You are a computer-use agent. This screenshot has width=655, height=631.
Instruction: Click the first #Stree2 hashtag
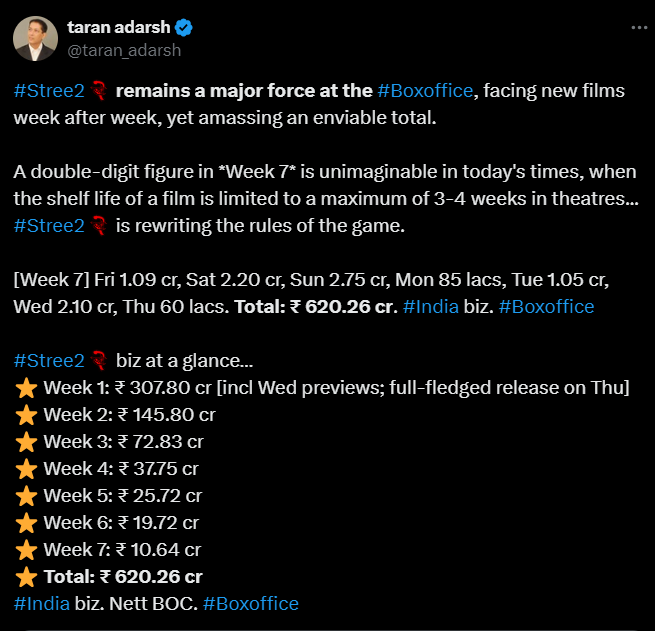click(x=49, y=91)
